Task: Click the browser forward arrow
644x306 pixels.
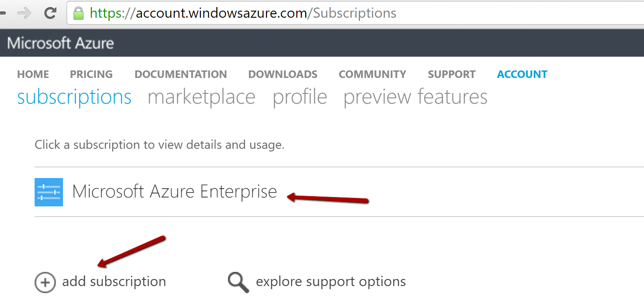Action: tap(24, 13)
